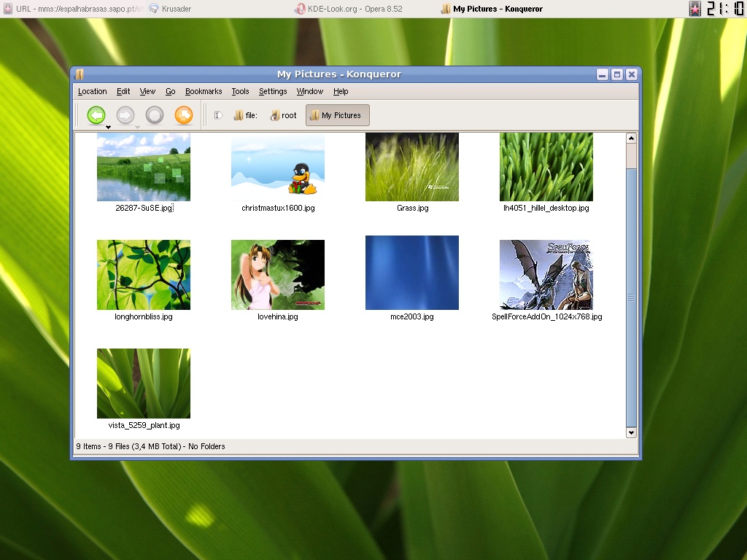Open the Bookmarks menu

click(204, 91)
